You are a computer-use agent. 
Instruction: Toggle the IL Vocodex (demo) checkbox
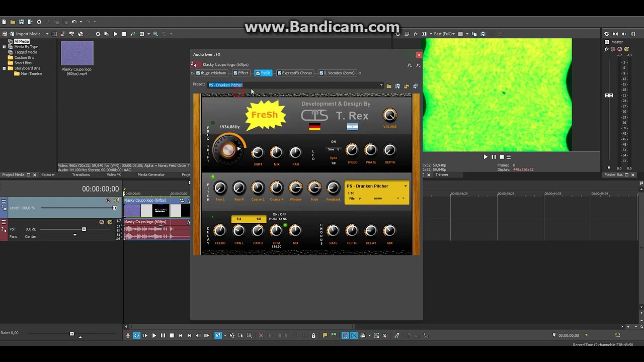(x=321, y=73)
